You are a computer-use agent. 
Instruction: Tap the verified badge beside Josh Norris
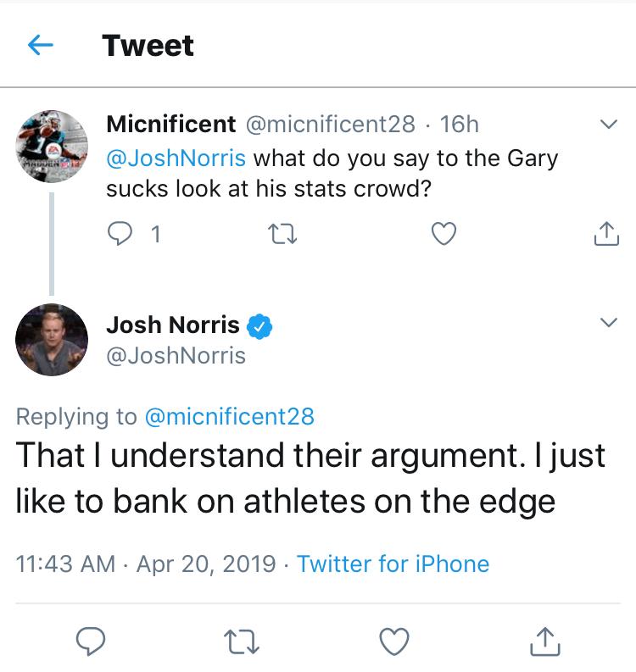tap(259, 326)
